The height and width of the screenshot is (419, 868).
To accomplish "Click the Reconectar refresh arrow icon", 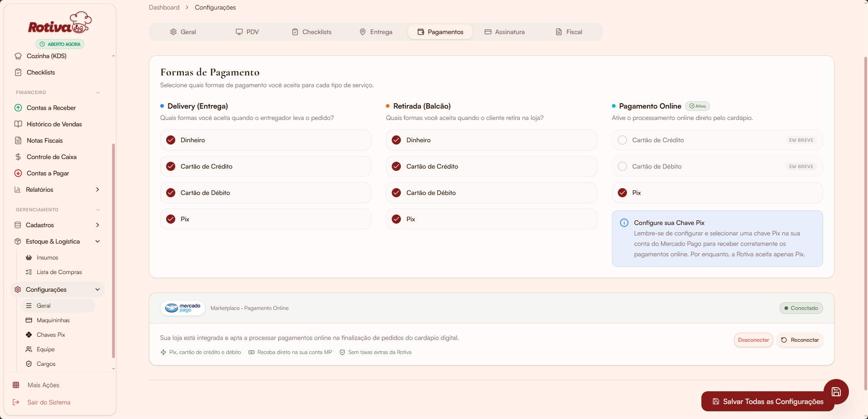I will 784,340.
